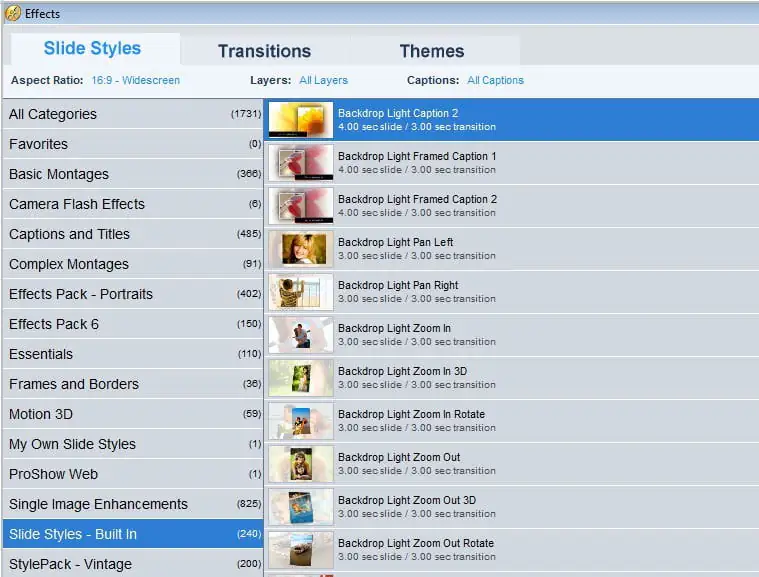759x577 pixels.
Task: Open the Themes tab
Action: 431,51
